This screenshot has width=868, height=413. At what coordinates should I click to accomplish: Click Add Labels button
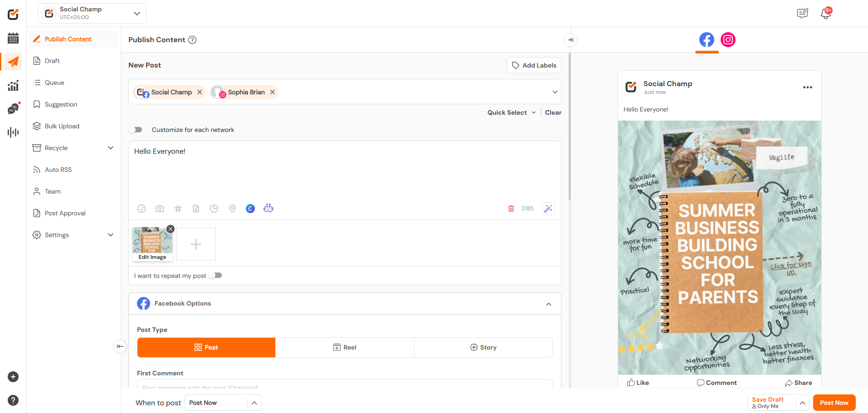point(534,65)
